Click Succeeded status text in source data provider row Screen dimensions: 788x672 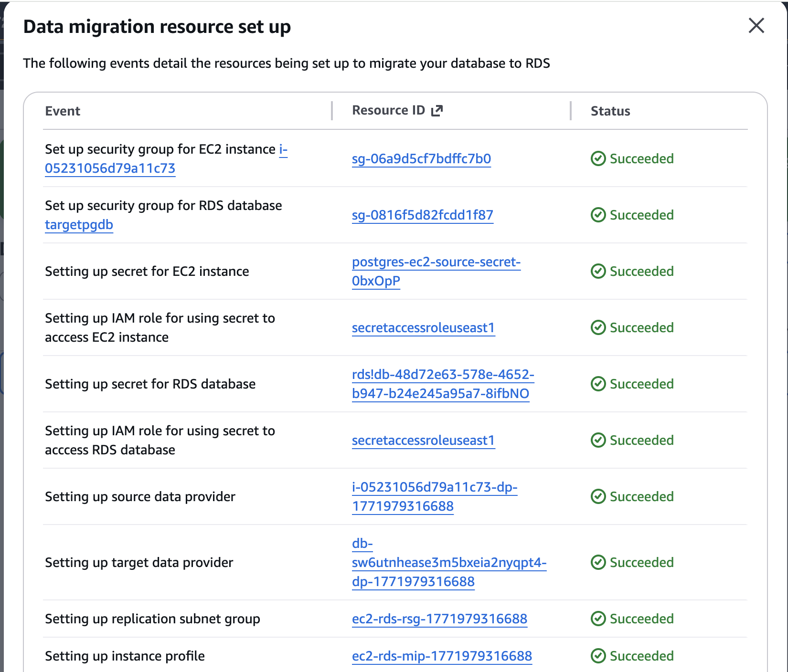[642, 497]
